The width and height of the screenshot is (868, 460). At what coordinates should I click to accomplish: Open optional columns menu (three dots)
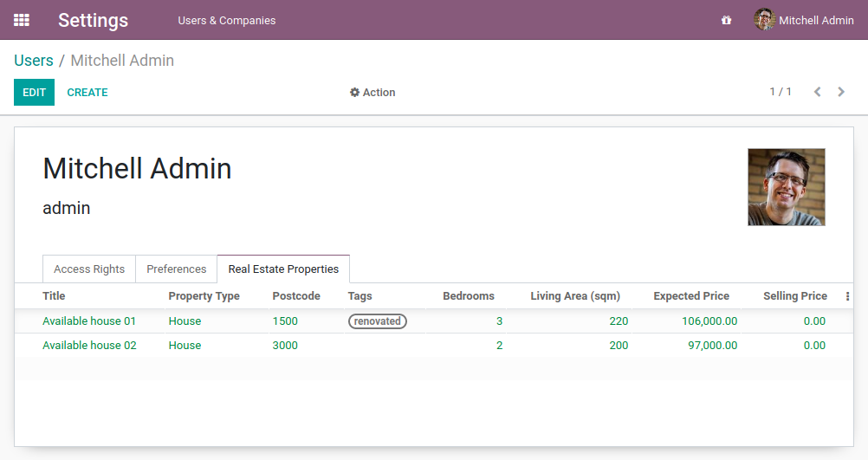847,296
